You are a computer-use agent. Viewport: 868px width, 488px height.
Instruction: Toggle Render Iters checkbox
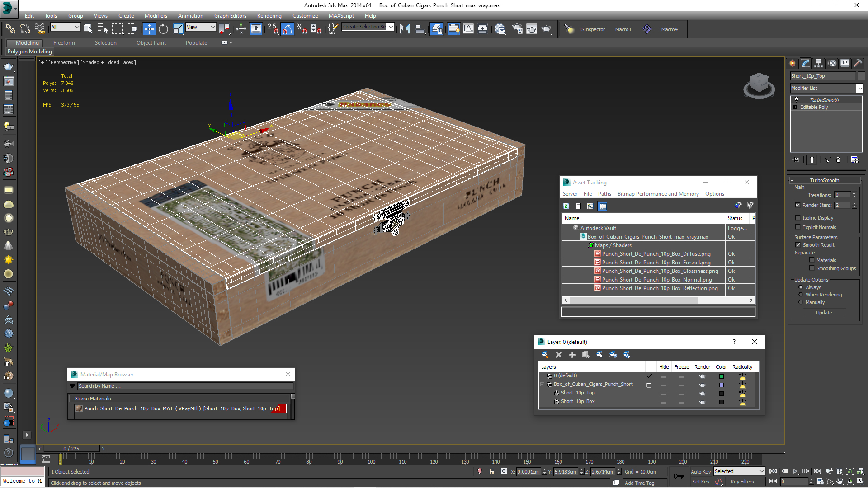point(798,205)
